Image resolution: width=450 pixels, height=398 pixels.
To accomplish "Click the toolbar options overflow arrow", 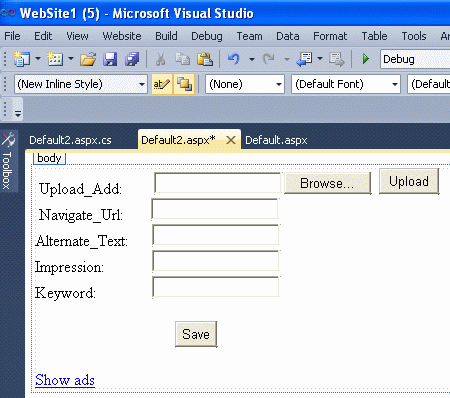I will click(x=18, y=114).
